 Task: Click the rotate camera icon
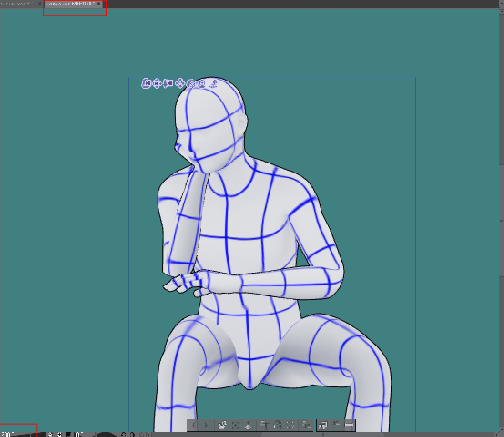(x=146, y=83)
